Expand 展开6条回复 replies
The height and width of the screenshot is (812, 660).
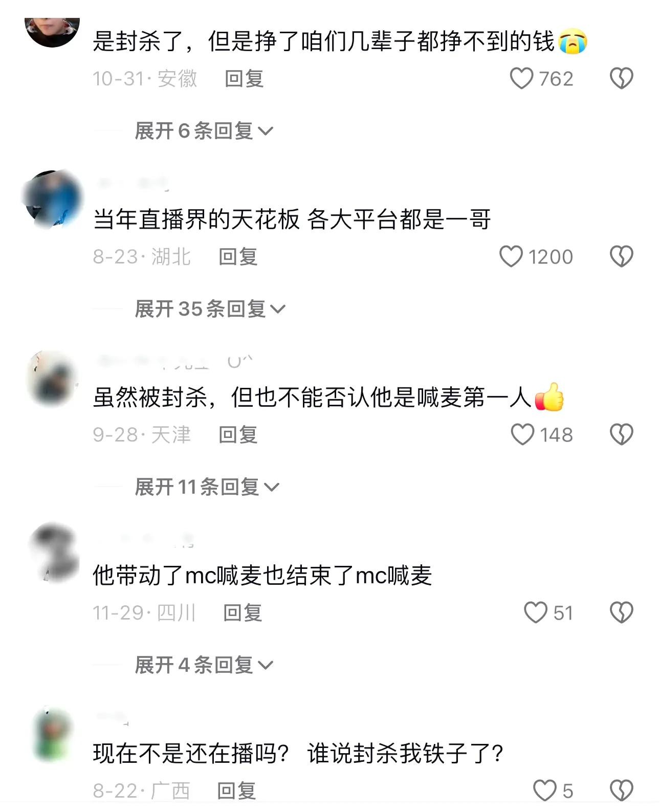(x=204, y=131)
